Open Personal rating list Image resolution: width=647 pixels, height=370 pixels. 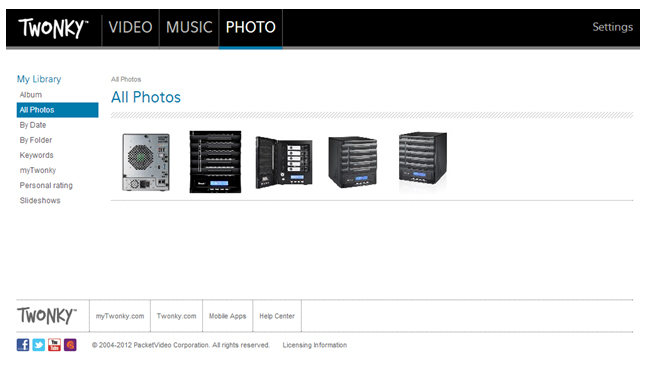(x=46, y=185)
